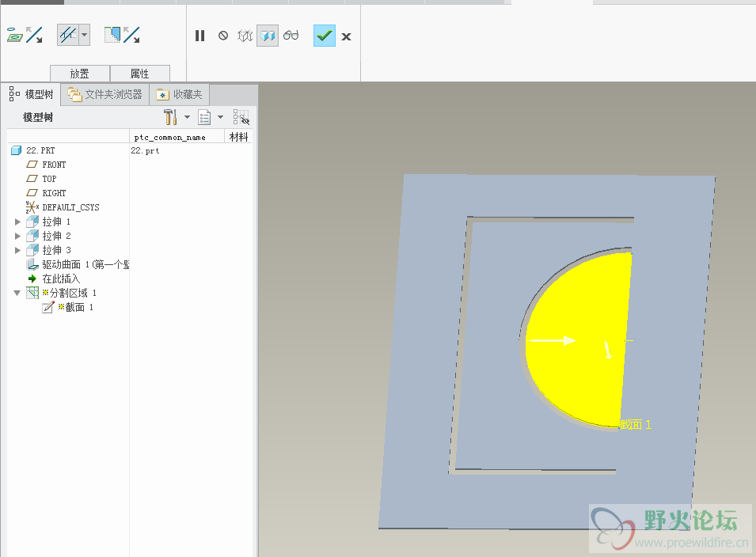Open the dropdown next to tree settings icon
The width and height of the screenshot is (756, 557).
[x=187, y=117]
